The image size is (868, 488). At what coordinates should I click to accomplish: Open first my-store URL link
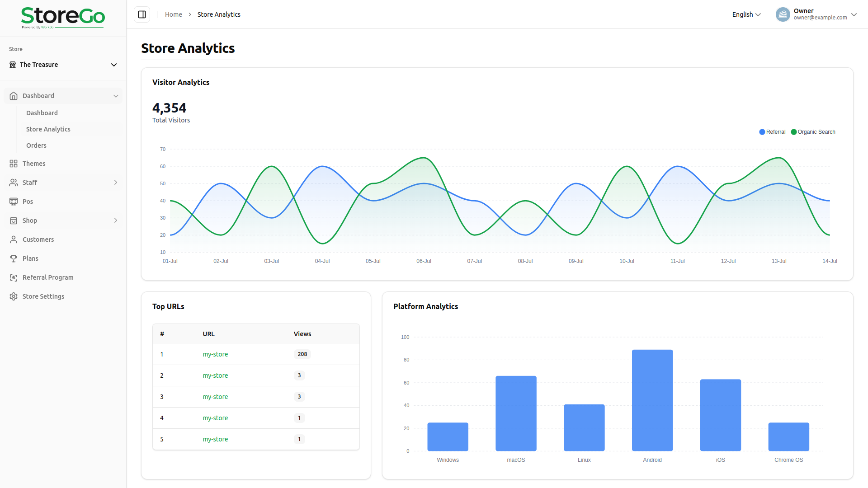coord(215,354)
